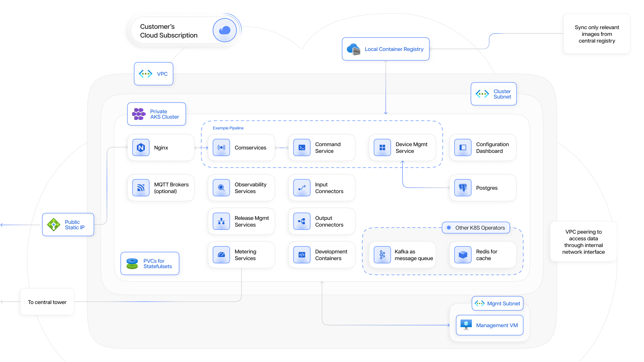Open the Configuration Dashboard card
This screenshot has width=644, height=362.
(483, 147)
